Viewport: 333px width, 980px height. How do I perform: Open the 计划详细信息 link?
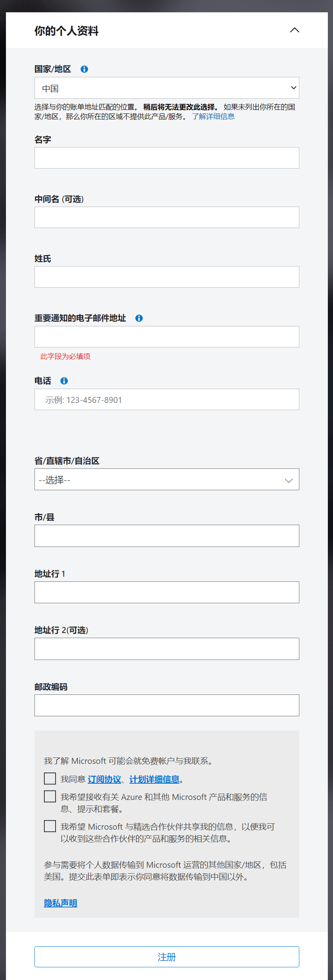coord(154,779)
